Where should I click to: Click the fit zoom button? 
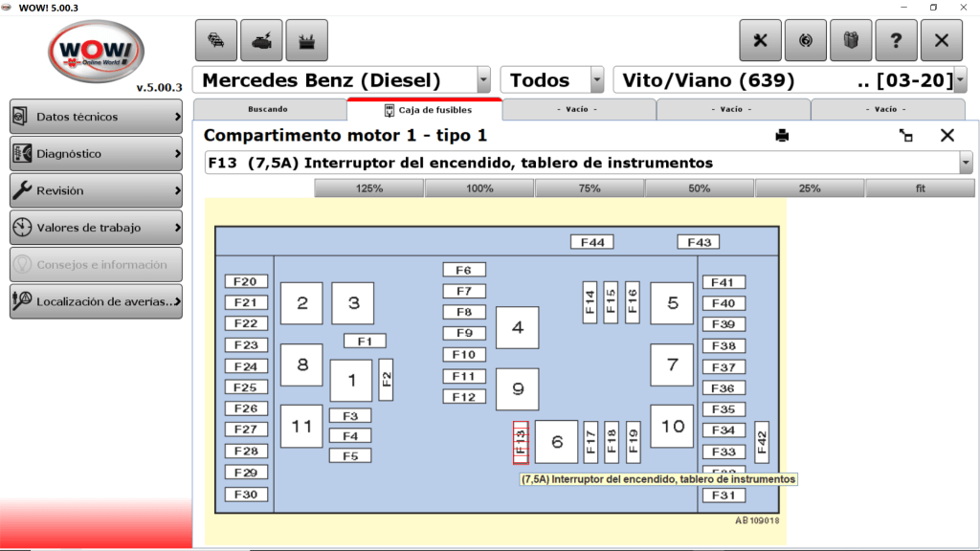[x=920, y=188]
